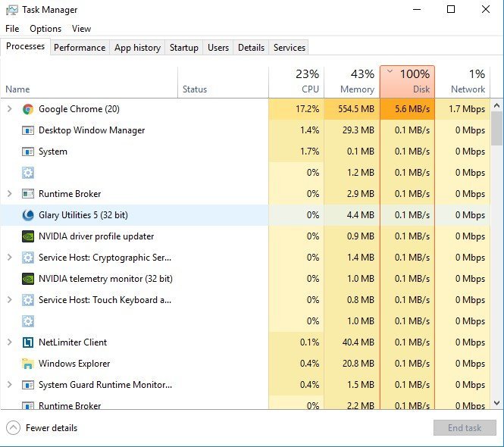Click the vertical scrollbar thumb
Screen dimensions: 504x447
pos(496,128)
